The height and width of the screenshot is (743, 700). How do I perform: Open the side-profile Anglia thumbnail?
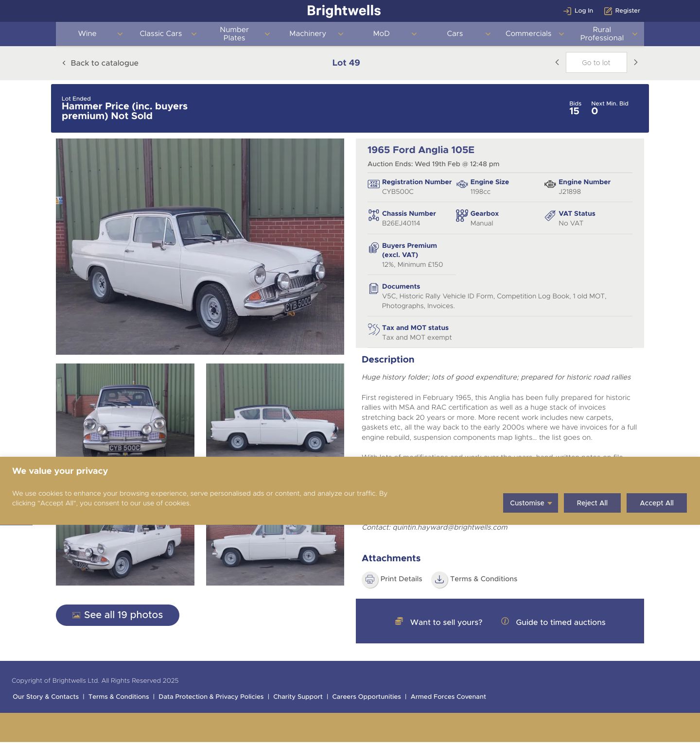click(x=275, y=410)
